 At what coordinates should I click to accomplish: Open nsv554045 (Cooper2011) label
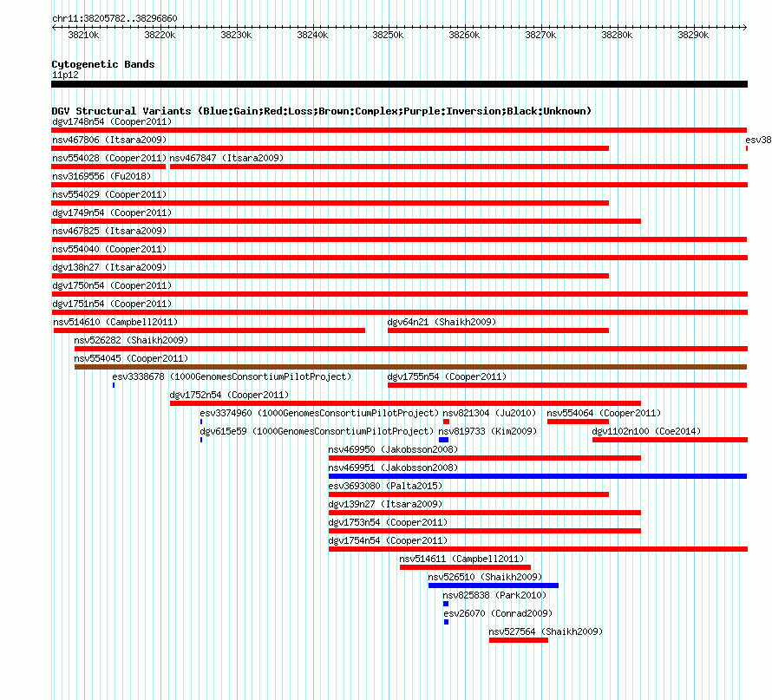[131, 358]
